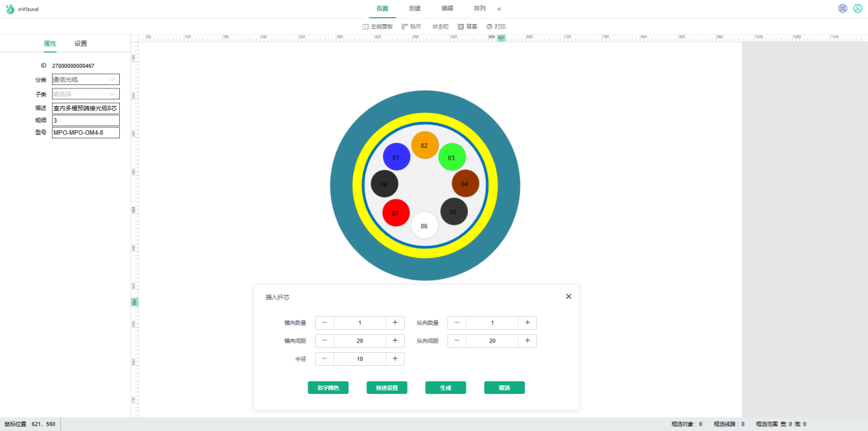Open the 分类 dropdown showing 通信光缆
The image size is (868, 431).
[x=86, y=79]
